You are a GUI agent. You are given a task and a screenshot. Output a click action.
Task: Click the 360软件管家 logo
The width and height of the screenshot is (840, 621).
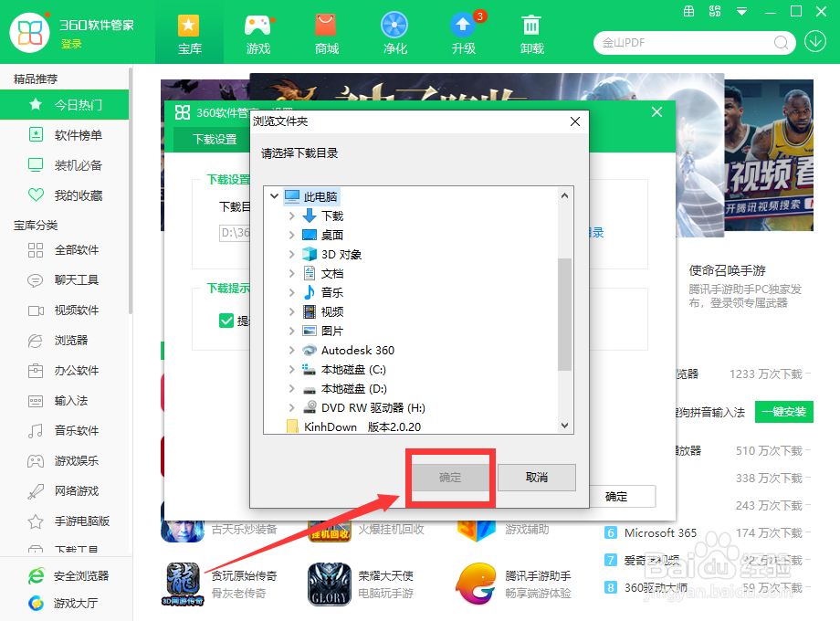(29, 33)
